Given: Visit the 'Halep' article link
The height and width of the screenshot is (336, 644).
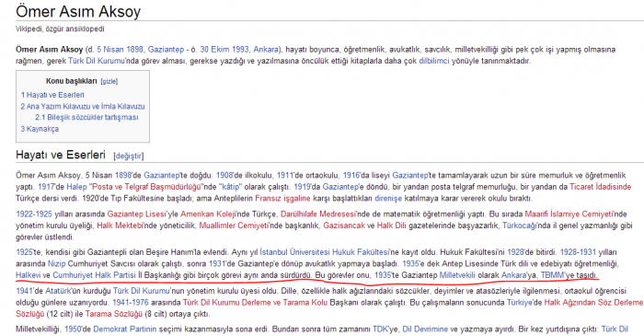Looking at the screenshot, I should point(76,187).
